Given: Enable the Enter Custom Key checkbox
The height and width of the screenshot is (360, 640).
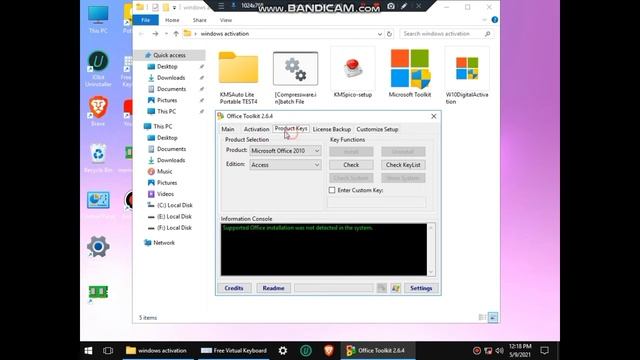Looking at the screenshot, I should (332, 190).
